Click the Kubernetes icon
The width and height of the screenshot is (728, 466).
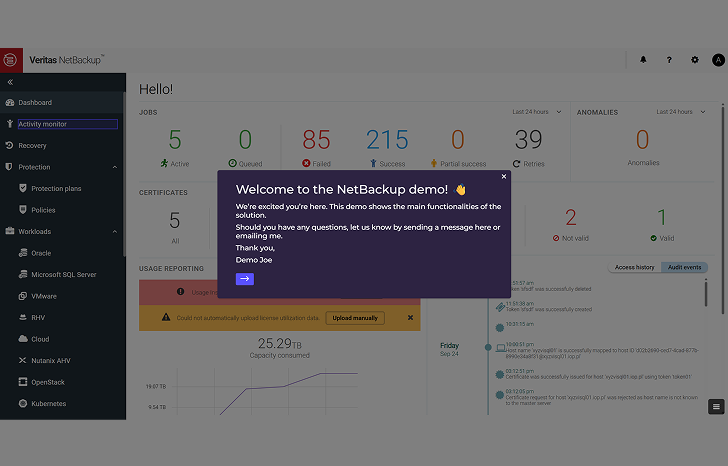[22, 403]
